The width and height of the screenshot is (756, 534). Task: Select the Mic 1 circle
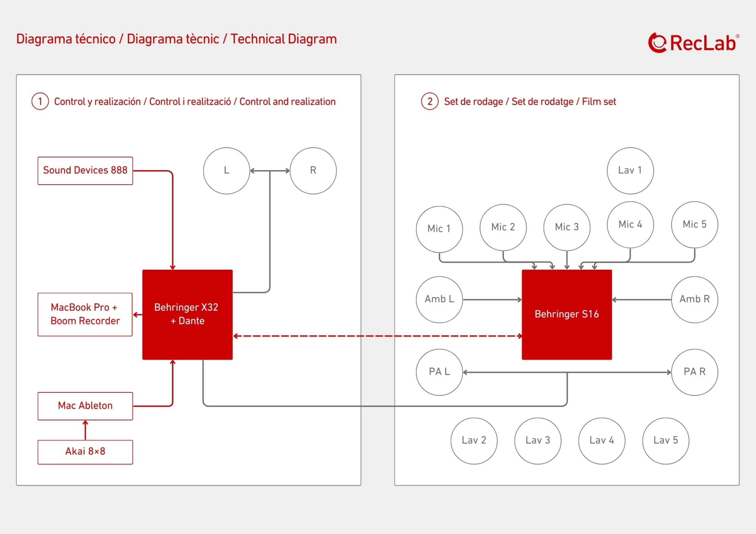point(439,229)
